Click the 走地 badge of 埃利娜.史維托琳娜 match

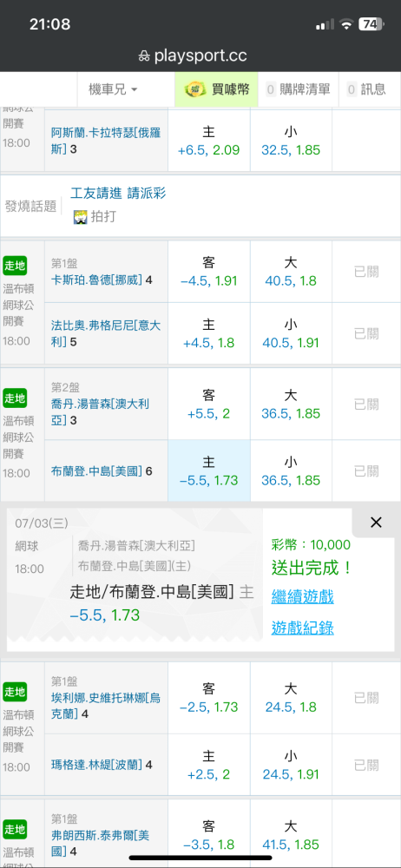click(15, 692)
